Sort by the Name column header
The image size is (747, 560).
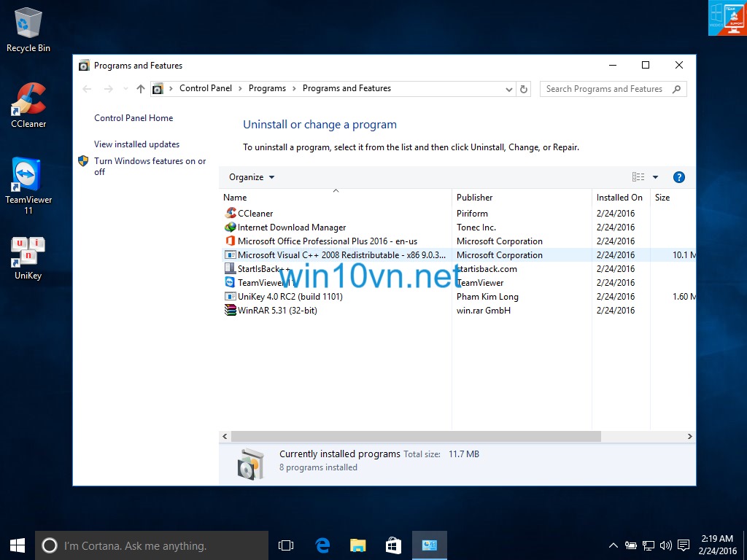click(336, 197)
